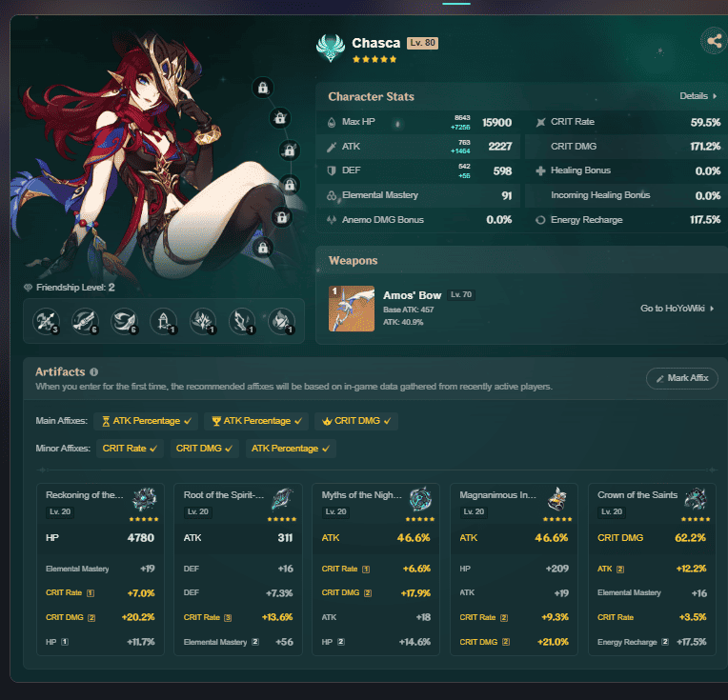Select the elemental skill talent icon
Viewport: 728px width, 700px height.
pyautogui.click(x=85, y=321)
